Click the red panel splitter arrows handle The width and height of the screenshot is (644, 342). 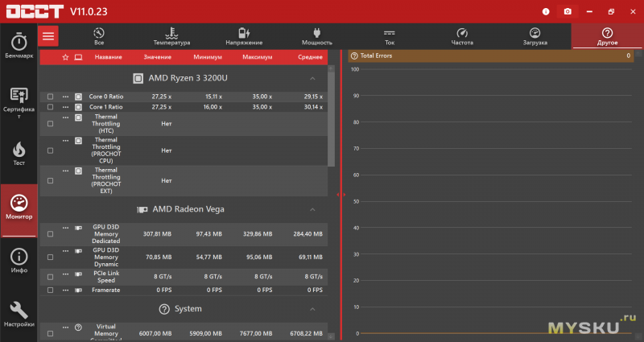pyautogui.click(x=341, y=195)
